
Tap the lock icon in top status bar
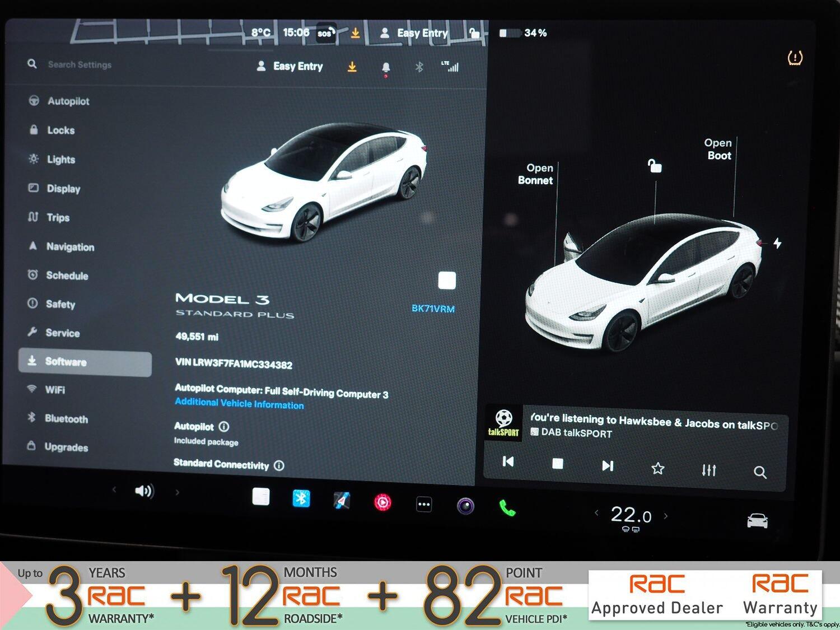click(474, 33)
